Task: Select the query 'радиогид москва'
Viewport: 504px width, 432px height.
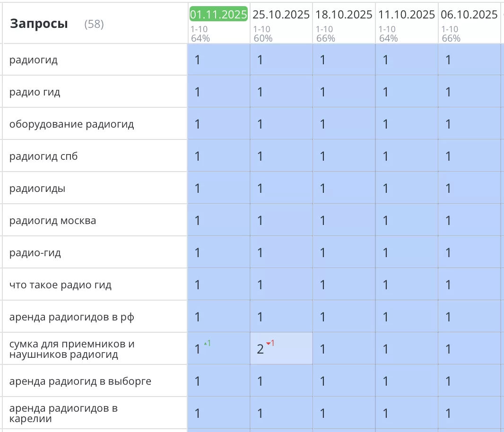Action: click(52, 221)
